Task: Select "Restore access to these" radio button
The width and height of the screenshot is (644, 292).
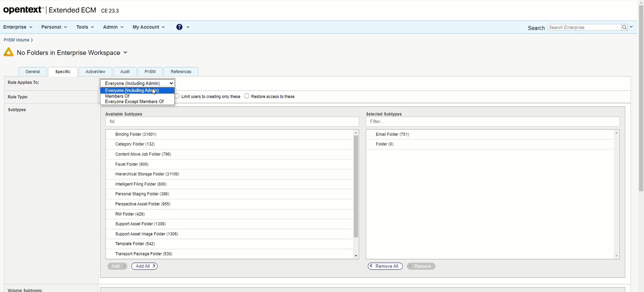Action: coord(247,96)
